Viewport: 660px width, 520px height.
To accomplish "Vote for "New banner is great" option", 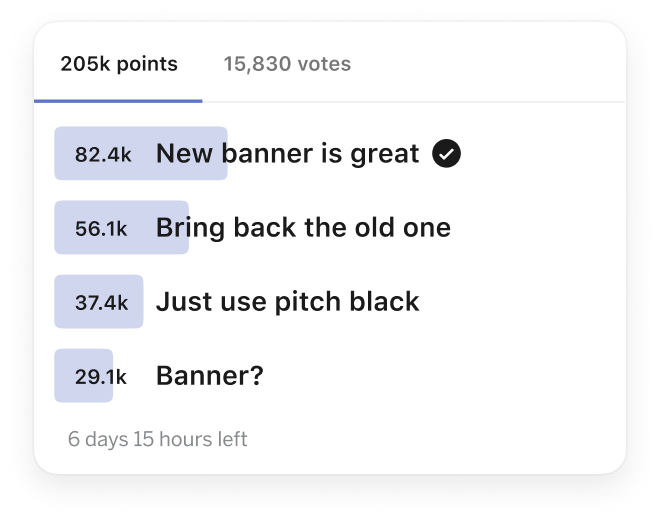I will (x=287, y=154).
